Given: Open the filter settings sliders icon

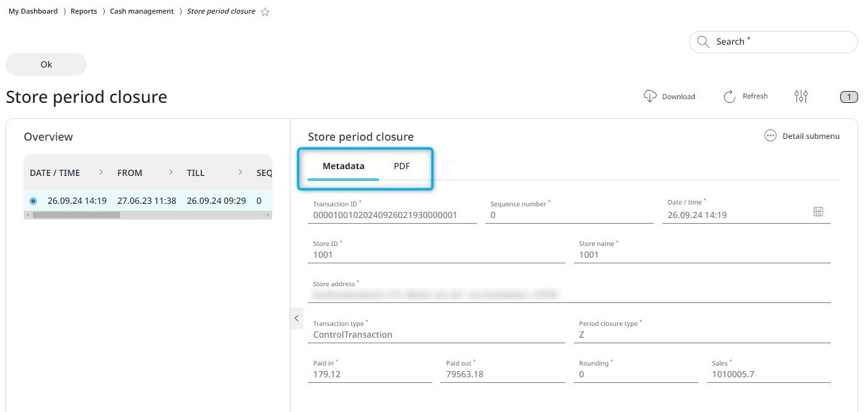Looking at the screenshot, I should (801, 96).
